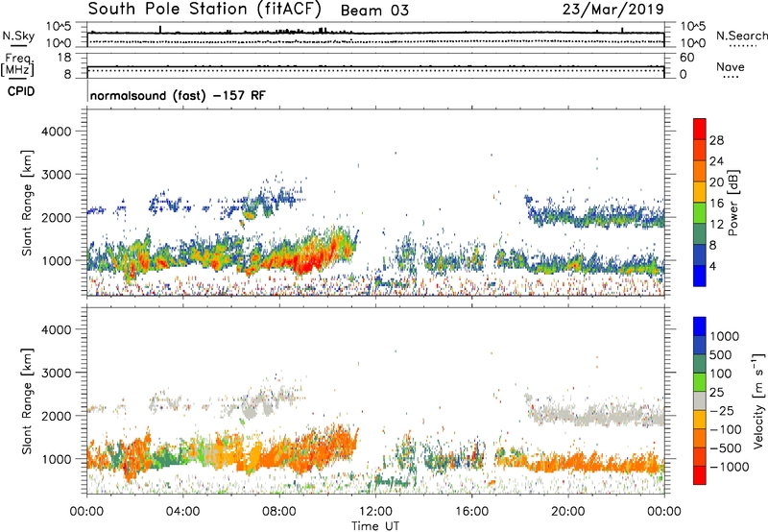Click the '18' frequency axis tick label
768x532 pixels.
click(x=64, y=58)
